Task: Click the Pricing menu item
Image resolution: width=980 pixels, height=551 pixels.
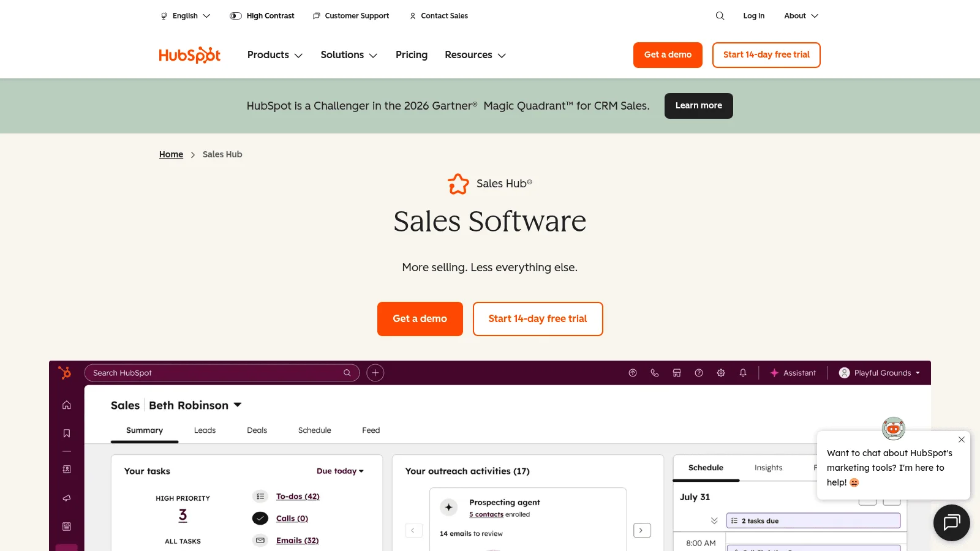Action: (x=412, y=55)
